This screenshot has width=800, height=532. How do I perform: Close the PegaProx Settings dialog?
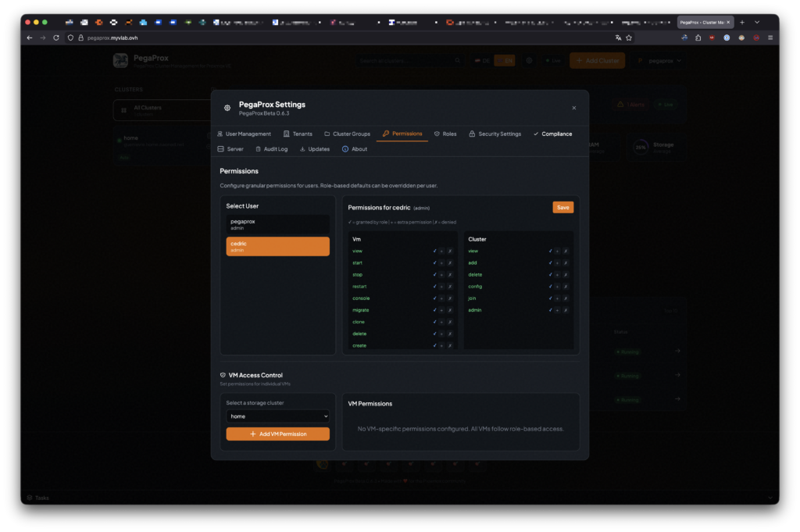[x=574, y=108]
